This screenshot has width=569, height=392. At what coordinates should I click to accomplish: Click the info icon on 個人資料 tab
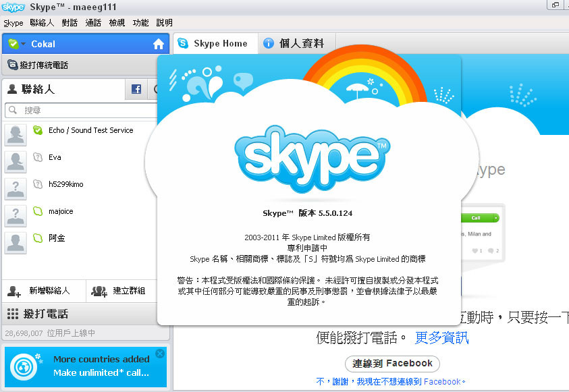pos(268,43)
